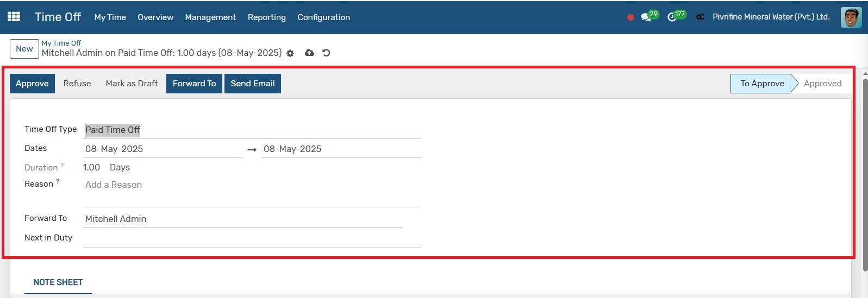Image resolution: width=868 pixels, height=298 pixels.
Task: Click the end date field after the arrow
Action: click(341, 149)
